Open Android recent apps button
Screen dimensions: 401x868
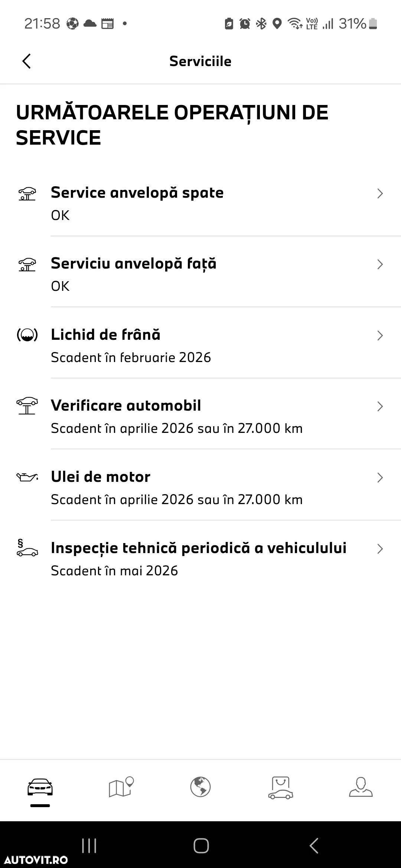(x=89, y=846)
